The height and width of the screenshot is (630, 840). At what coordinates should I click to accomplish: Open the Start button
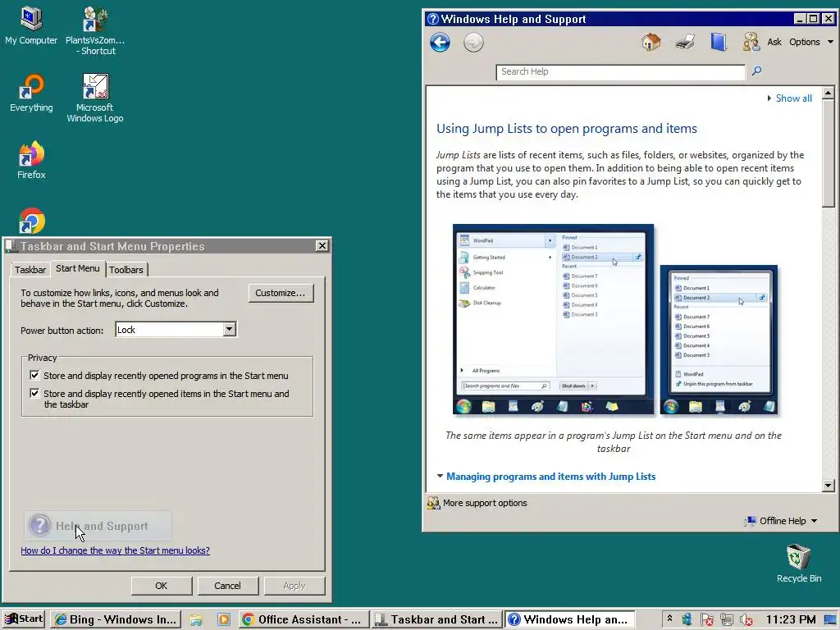[x=24, y=619]
